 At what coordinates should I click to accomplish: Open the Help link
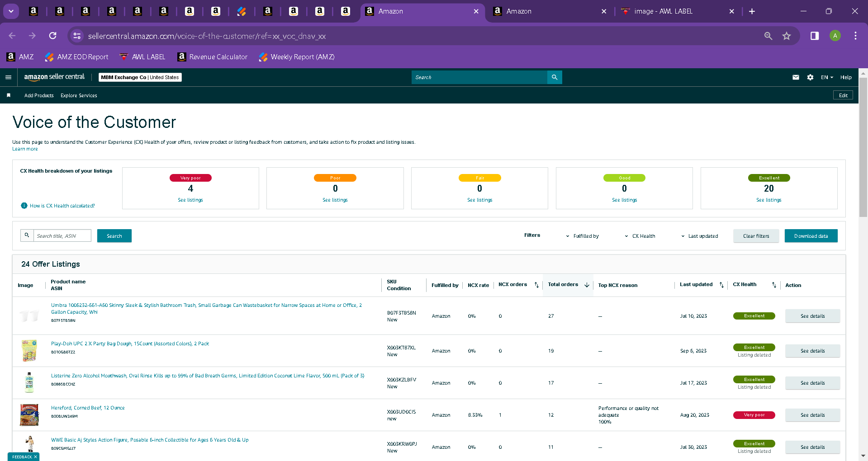(846, 77)
